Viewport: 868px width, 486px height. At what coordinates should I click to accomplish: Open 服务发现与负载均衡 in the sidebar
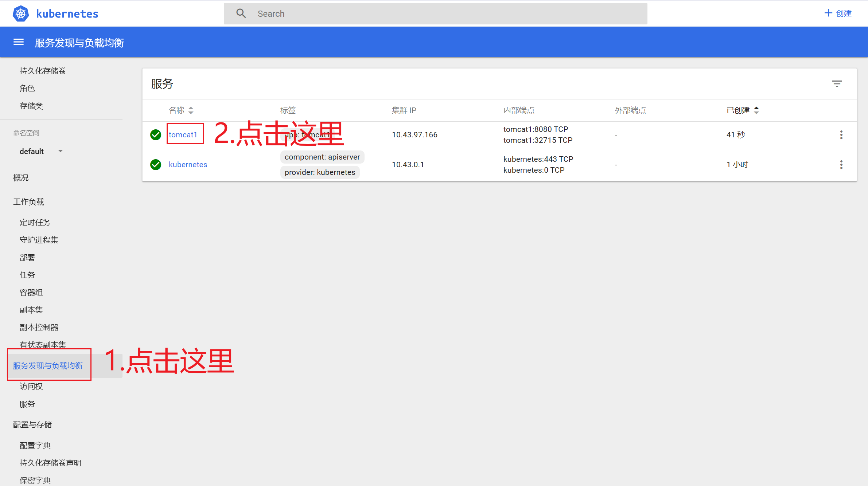[x=48, y=366]
